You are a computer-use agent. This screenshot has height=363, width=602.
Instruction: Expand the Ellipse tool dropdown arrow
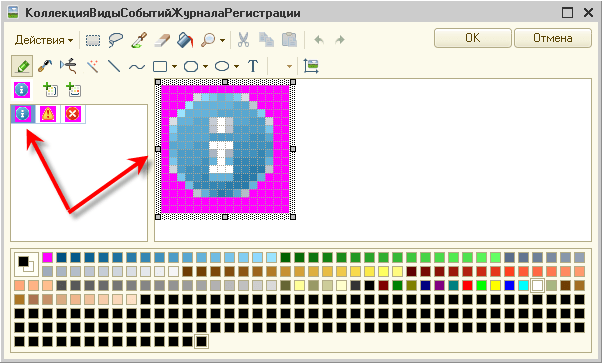[236, 66]
